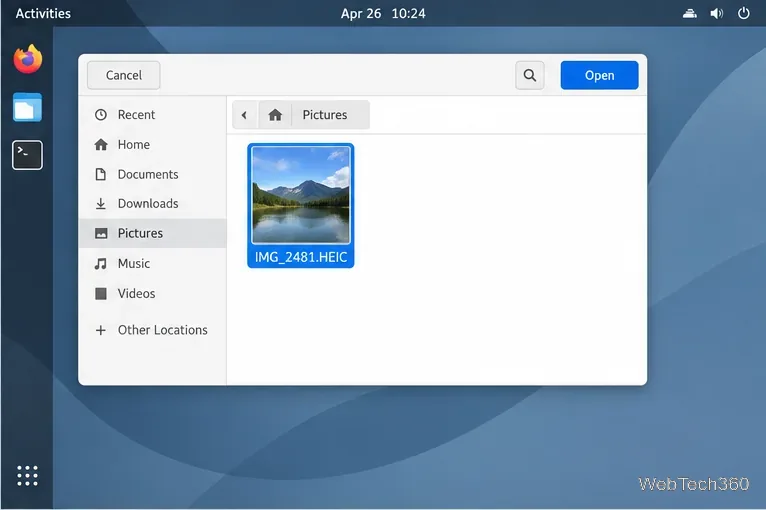Select Recent in the sidebar

pyautogui.click(x=152, y=115)
